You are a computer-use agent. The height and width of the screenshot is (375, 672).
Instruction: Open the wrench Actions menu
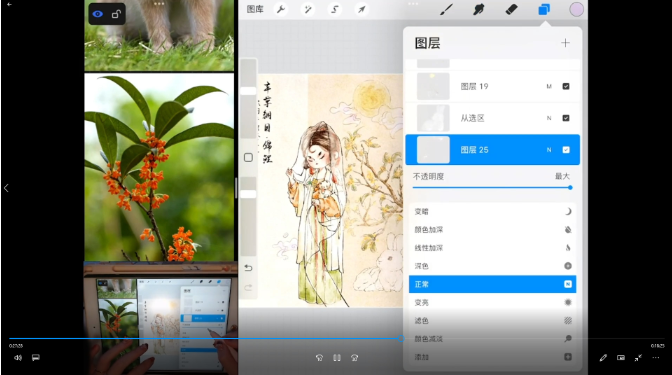pos(281,9)
